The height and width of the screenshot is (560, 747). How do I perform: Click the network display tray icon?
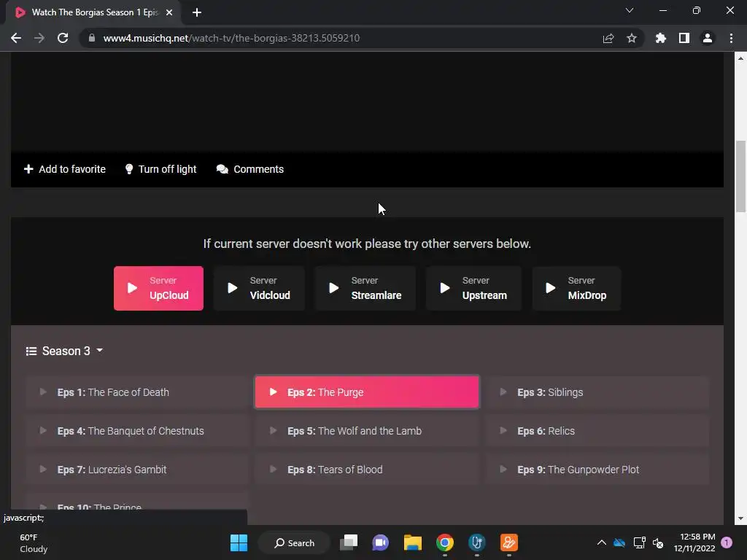639,542
